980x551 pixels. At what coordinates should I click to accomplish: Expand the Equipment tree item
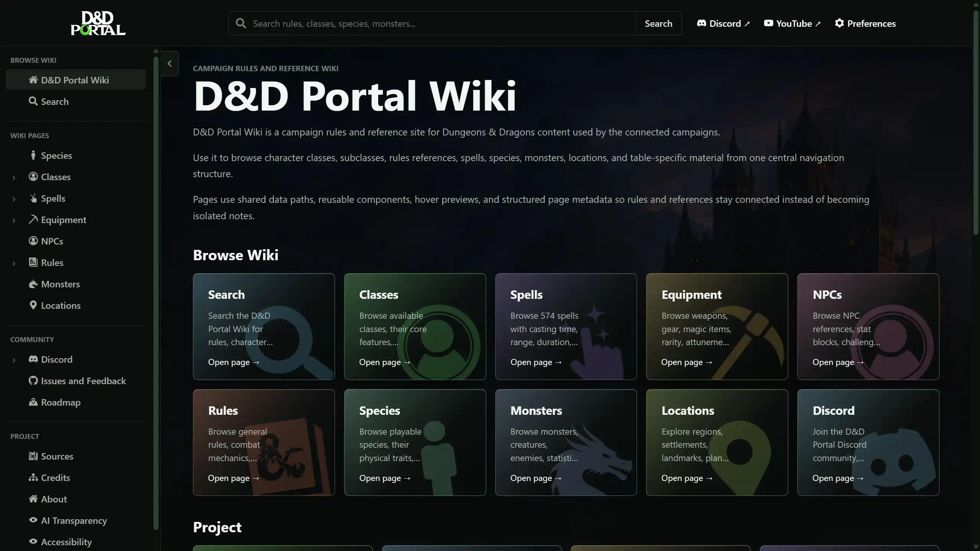pyautogui.click(x=14, y=220)
